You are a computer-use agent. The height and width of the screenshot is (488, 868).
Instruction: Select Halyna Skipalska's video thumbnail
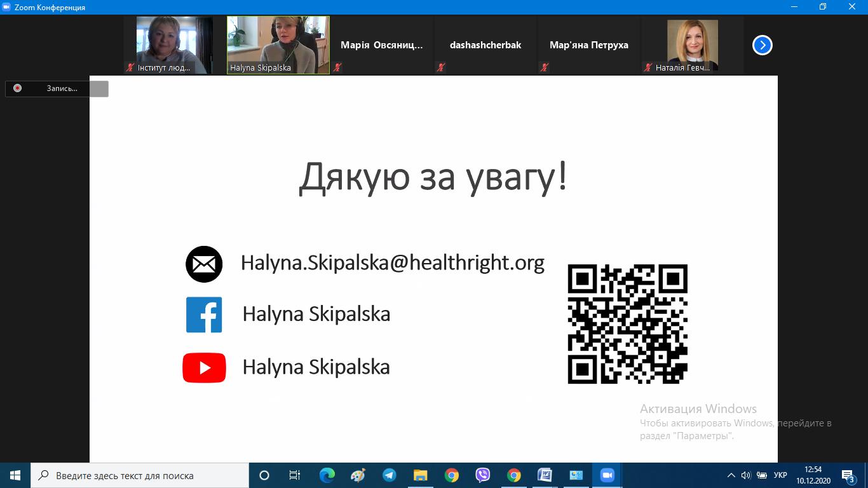coord(278,44)
